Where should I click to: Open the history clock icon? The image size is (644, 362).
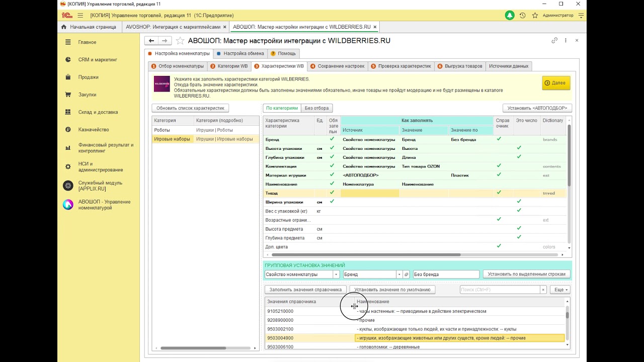[523, 16]
